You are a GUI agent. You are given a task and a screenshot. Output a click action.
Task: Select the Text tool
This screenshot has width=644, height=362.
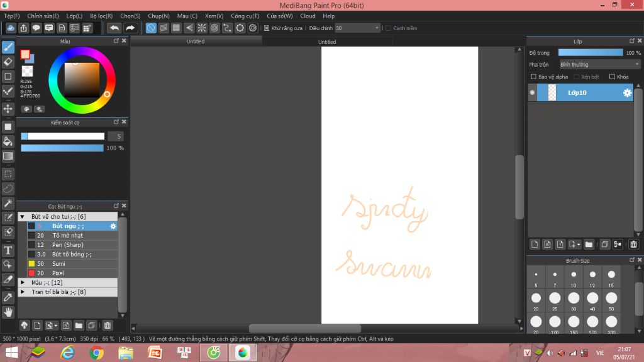(x=8, y=250)
